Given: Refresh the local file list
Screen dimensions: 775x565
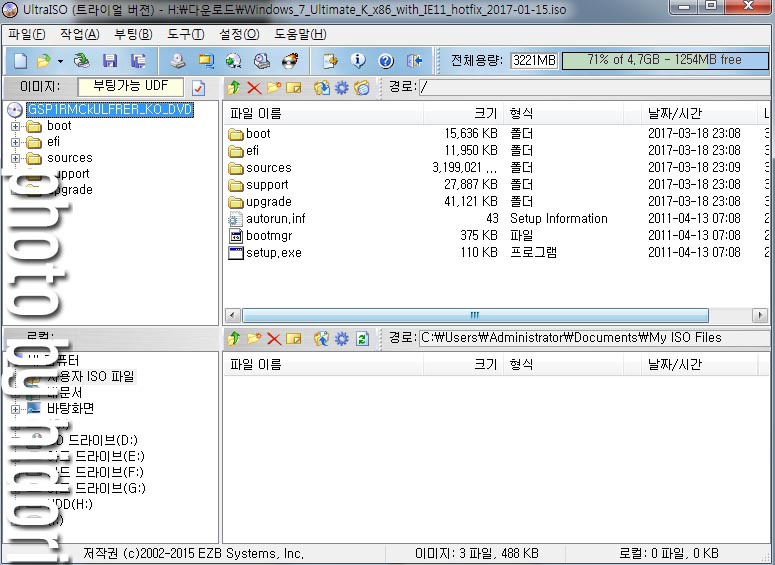Looking at the screenshot, I should pyautogui.click(x=362, y=339).
